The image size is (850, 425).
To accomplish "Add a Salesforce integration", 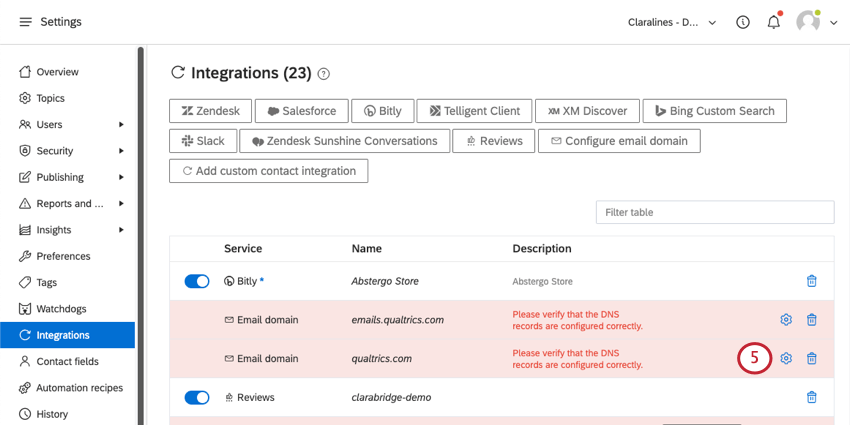I will [301, 111].
